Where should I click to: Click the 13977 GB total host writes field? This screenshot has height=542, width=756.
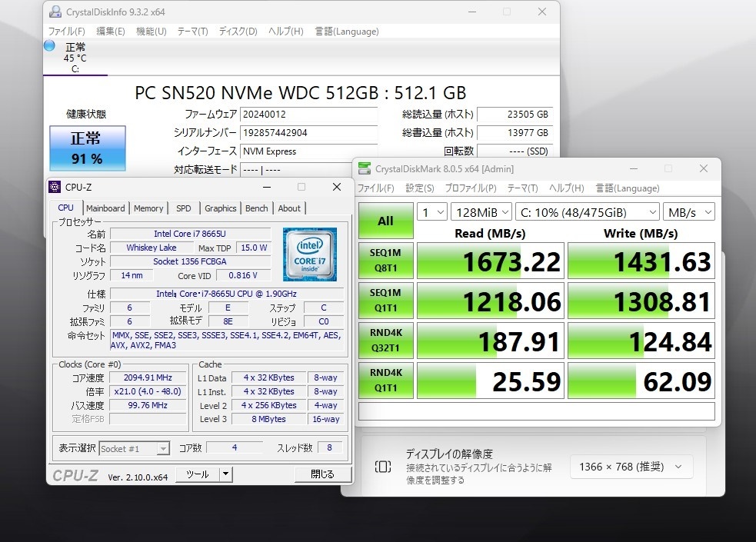point(515,132)
